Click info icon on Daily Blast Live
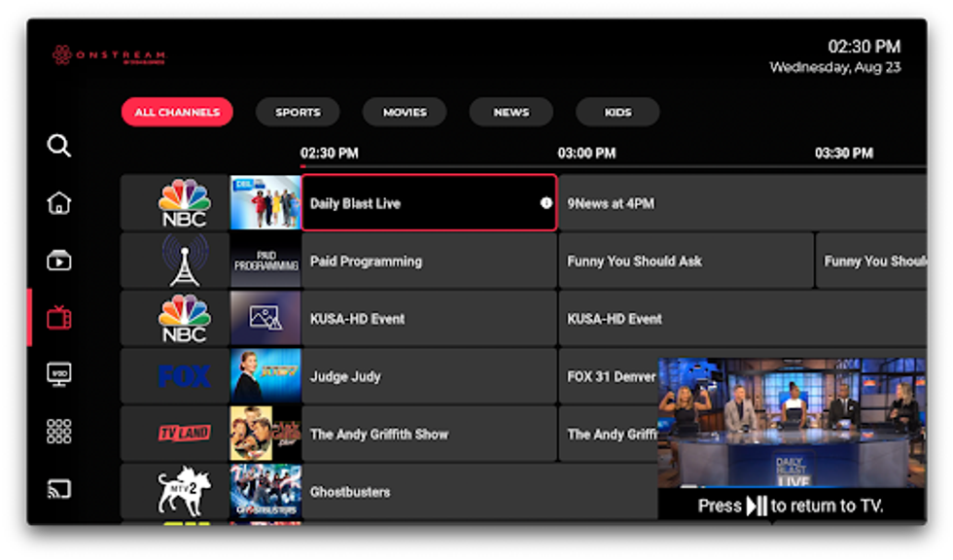 click(x=546, y=203)
